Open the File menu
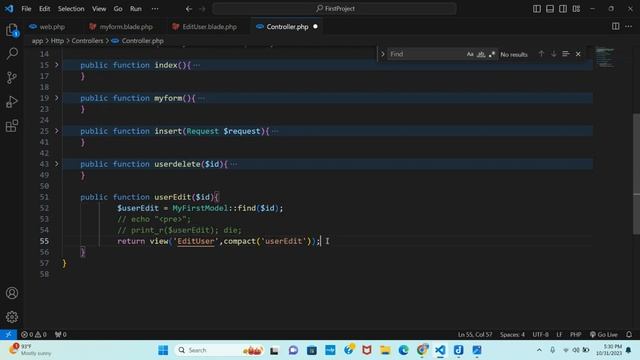640x360 pixels. 26,9
